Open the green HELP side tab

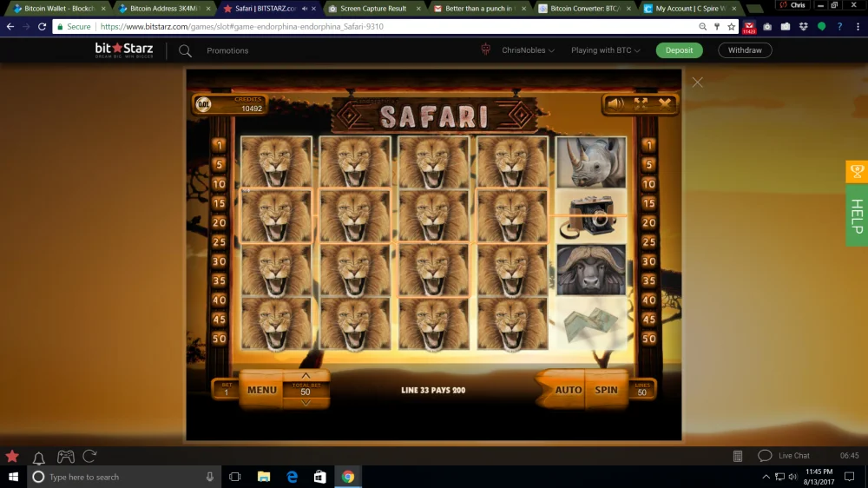857,216
